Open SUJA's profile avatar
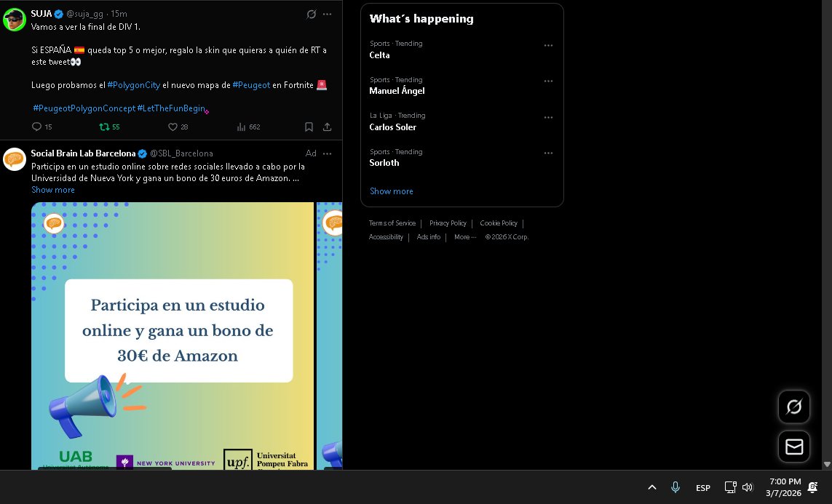832x504 pixels. point(15,20)
